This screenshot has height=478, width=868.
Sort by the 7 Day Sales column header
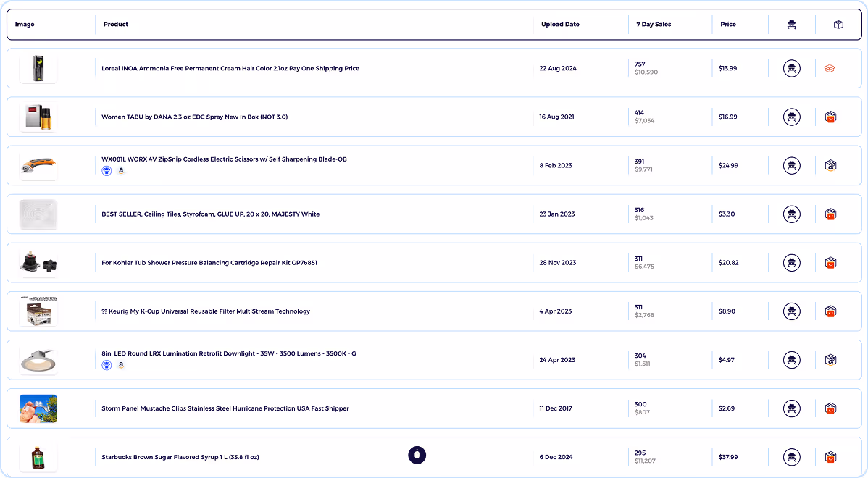[654, 25]
